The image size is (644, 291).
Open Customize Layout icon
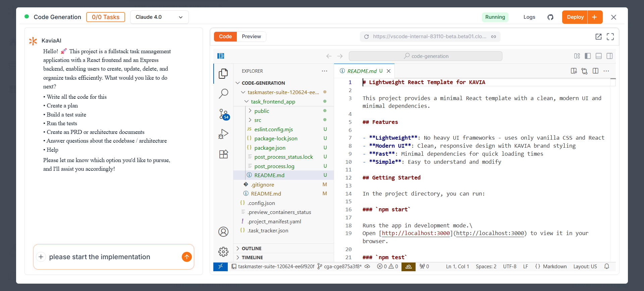point(577,56)
